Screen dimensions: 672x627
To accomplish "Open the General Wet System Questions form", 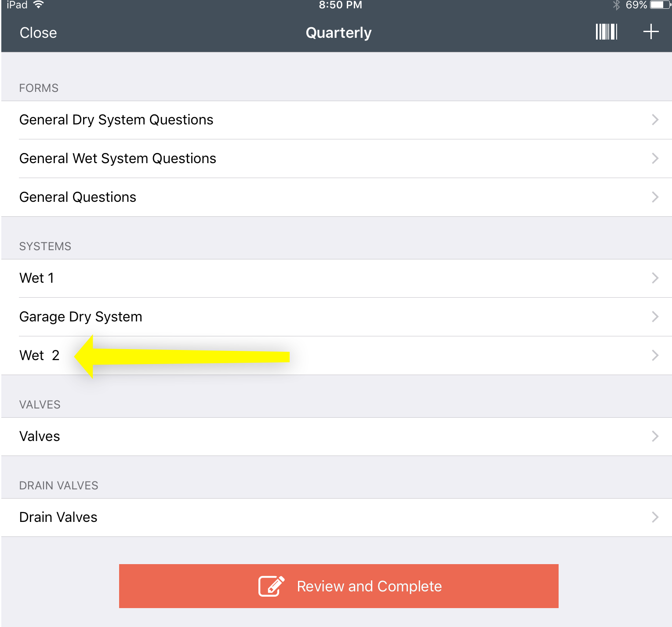I will [x=337, y=158].
